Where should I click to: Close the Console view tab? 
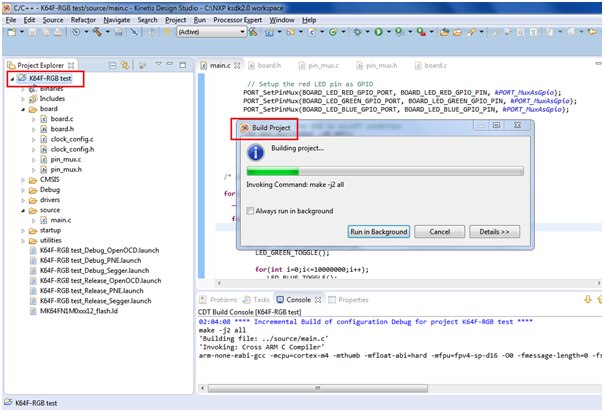click(x=318, y=300)
